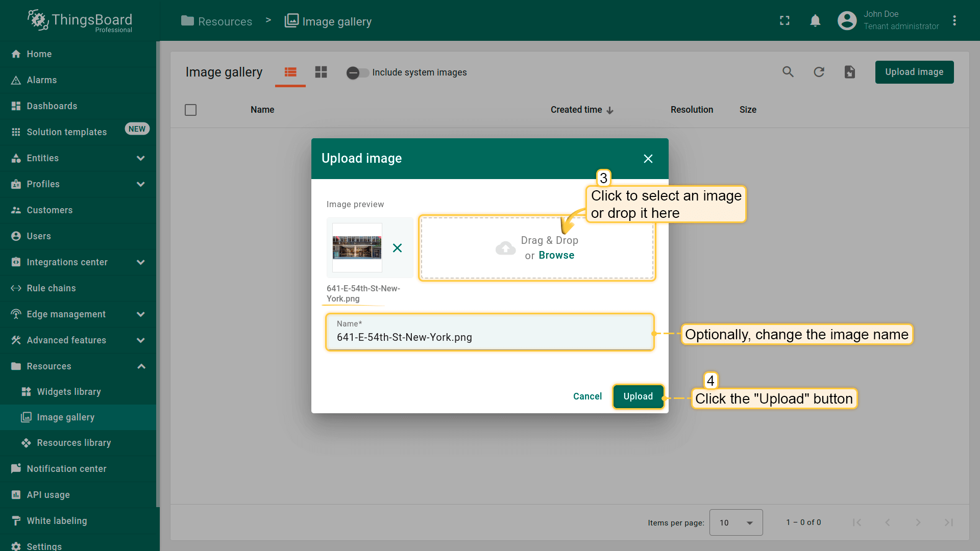Go to Dashboards in sidebar
Image resolution: width=980 pixels, height=551 pixels.
52,106
